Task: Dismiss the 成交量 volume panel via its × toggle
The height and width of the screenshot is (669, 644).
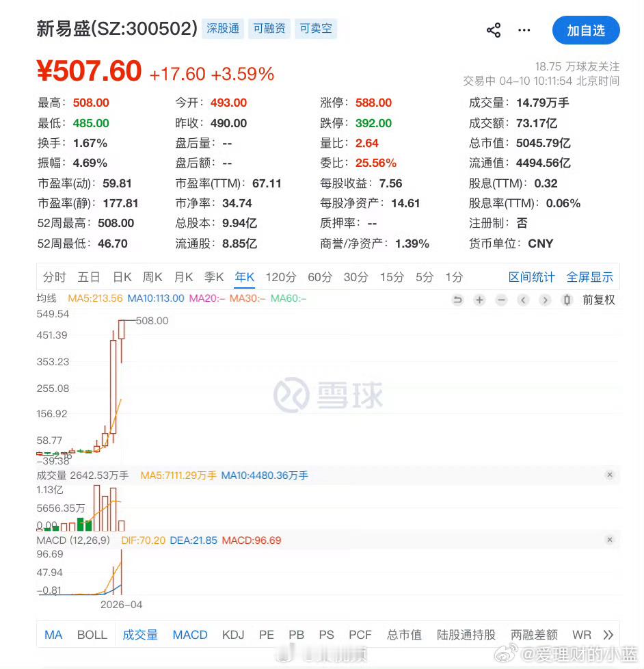Action: [x=609, y=474]
